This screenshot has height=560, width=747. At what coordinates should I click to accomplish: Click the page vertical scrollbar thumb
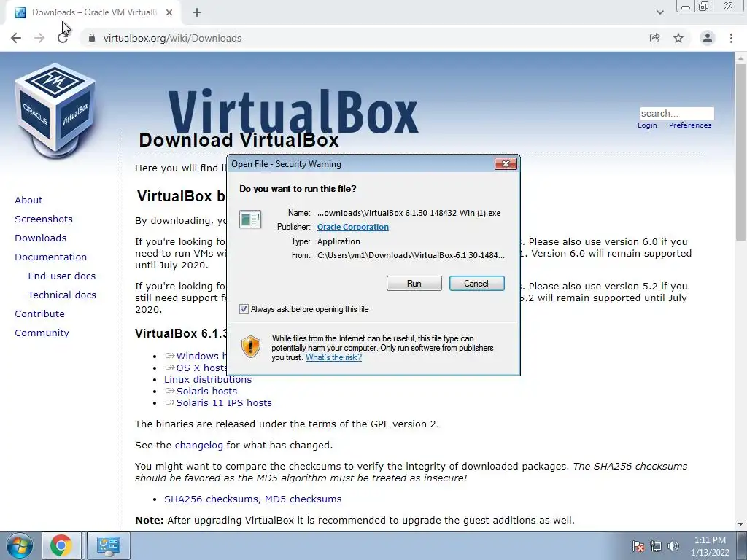point(740,152)
